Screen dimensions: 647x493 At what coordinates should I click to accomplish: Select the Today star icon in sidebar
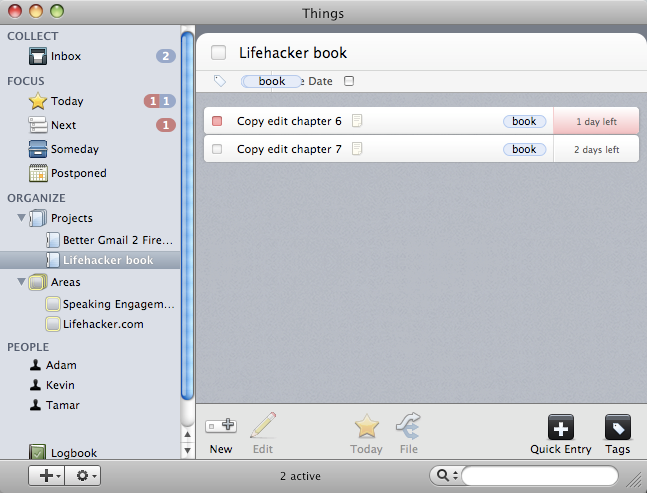point(38,101)
